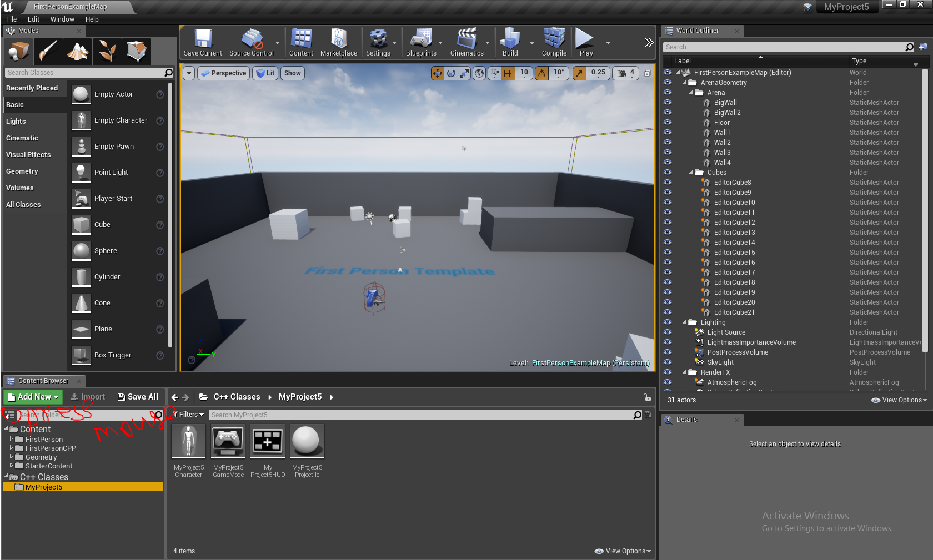933x560 pixels.
Task: Select Landscape mode icon
Action: 78,52
